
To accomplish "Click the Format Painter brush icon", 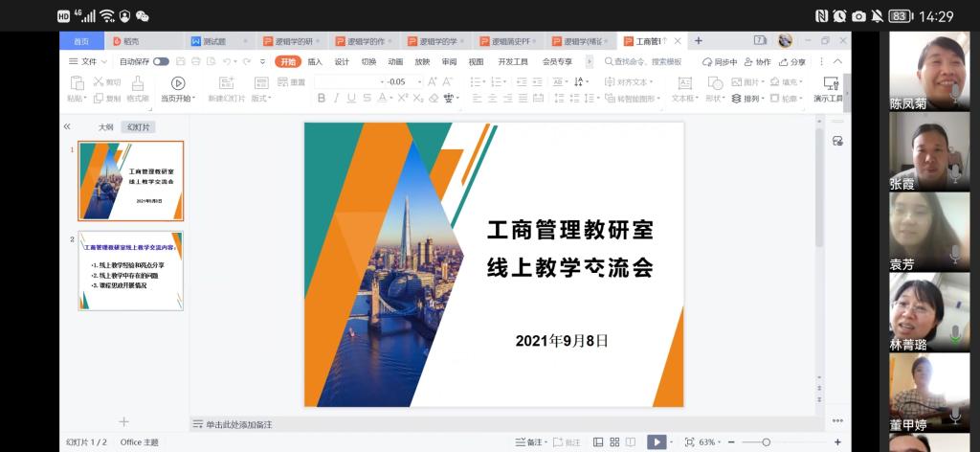I will pos(137,83).
